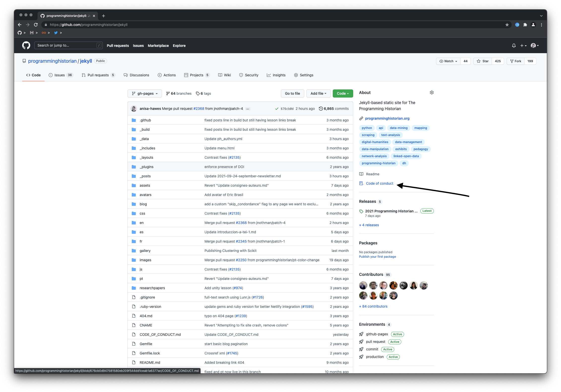Open the green Code dropdown
The height and width of the screenshot is (392, 561).
pyautogui.click(x=343, y=93)
